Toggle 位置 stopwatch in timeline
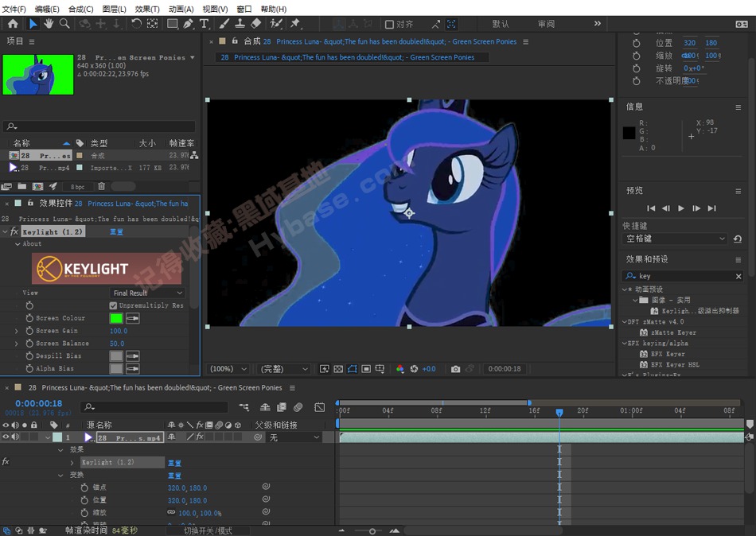 pos(85,500)
